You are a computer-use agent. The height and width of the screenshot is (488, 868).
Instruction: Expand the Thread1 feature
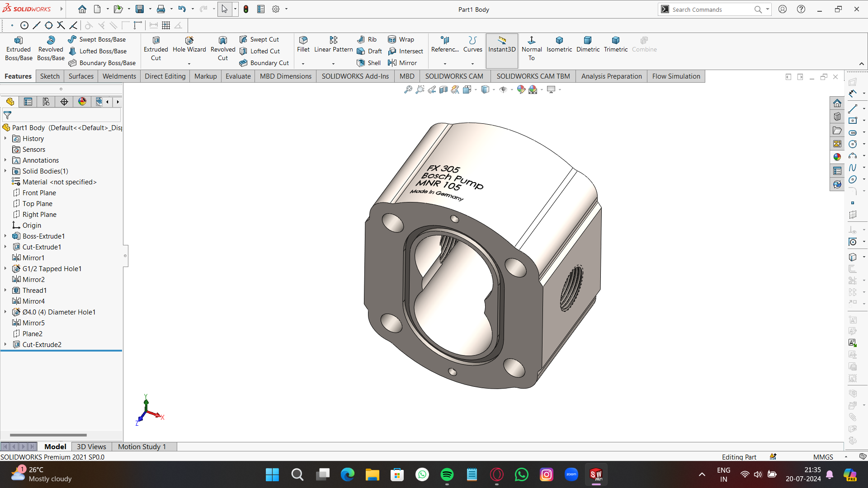tap(5, 290)
